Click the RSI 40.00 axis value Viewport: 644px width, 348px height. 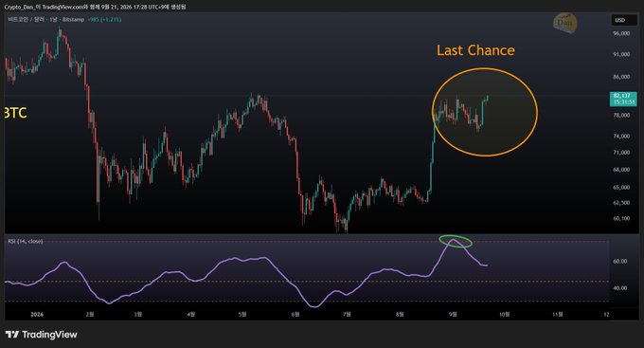[x=620, y=288]
